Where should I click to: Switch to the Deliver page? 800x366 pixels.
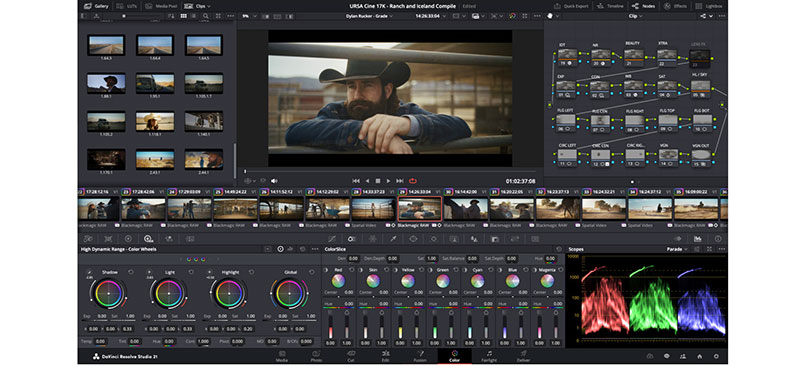pyautogui.click(x=523, y=356)
